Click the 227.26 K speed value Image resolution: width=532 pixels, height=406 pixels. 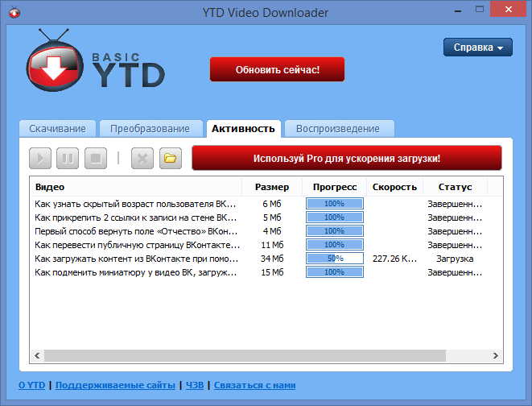pos(394,259)
